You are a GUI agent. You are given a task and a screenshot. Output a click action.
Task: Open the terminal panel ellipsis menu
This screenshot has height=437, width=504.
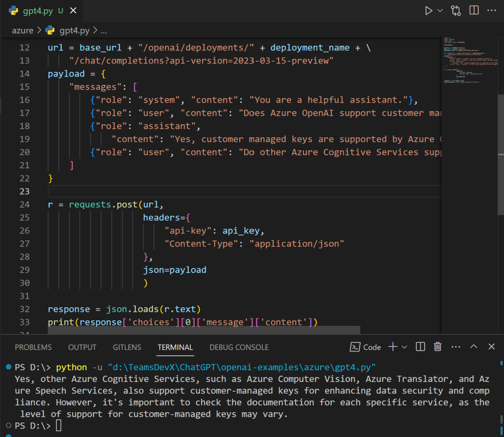(x=456, y=347)
